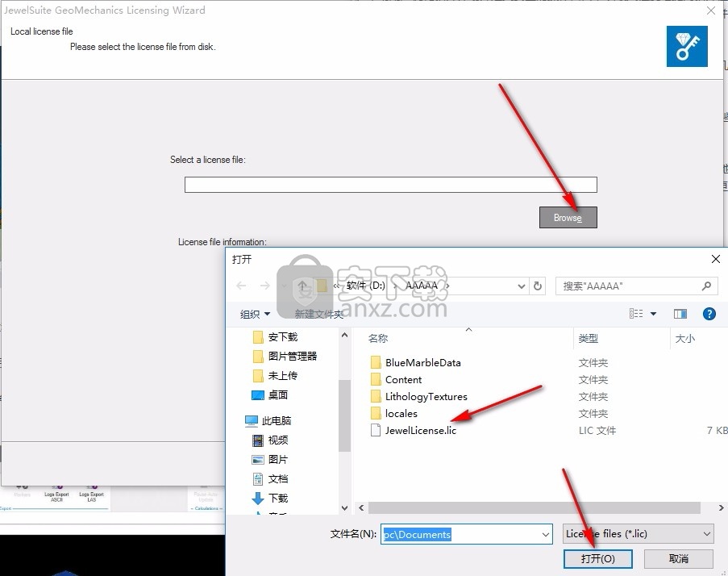Viewport: 728px width, 576px height.
Task: Sort files by the 名称 column header
Action: [x=378, y=339]
